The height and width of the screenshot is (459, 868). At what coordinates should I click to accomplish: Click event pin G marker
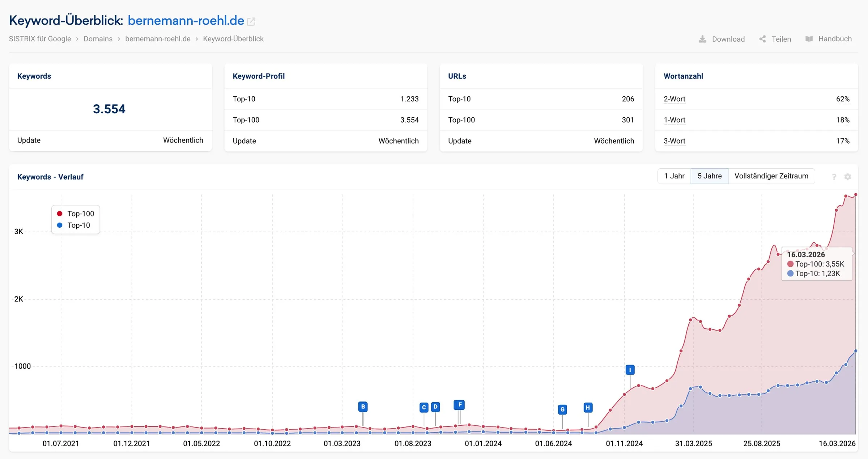pyautogui.click(x=562, y=409)
